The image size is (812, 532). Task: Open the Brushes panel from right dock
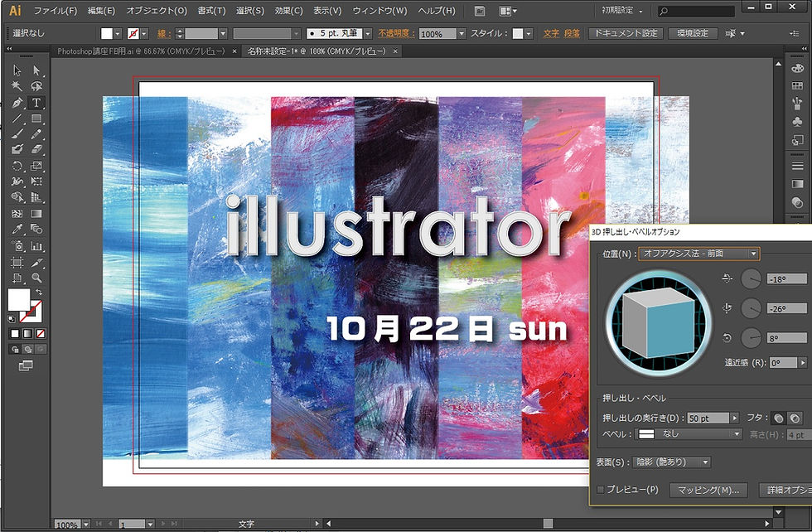point(797,103)
